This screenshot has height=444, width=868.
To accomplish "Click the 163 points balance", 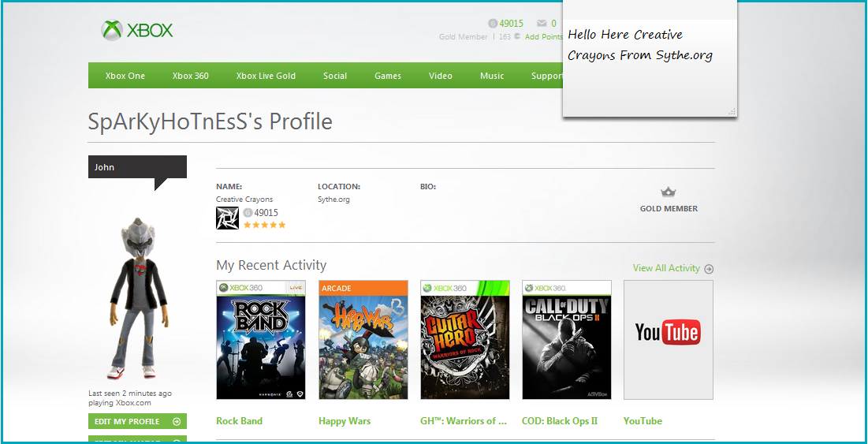I will tap(505, 37).
